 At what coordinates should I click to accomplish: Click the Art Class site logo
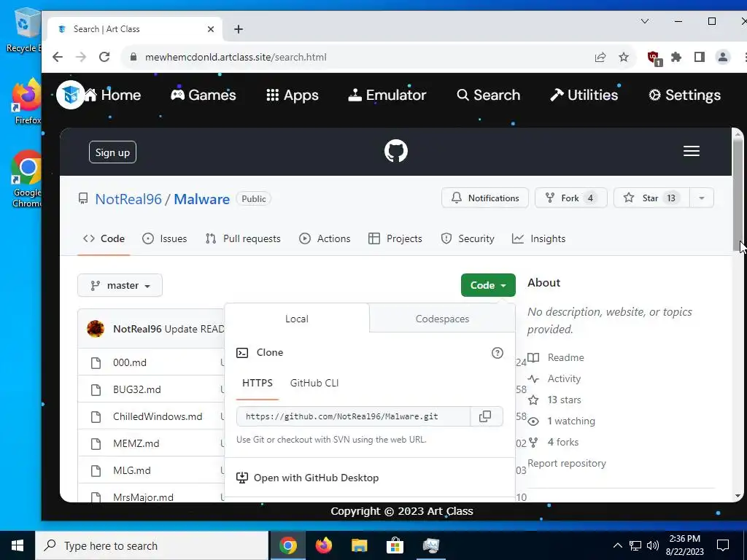(x=71, y=95)
